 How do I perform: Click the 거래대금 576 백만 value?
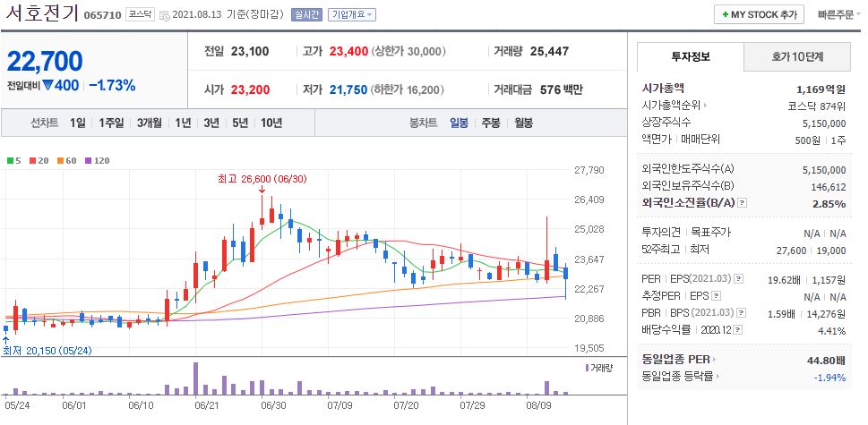562,89
